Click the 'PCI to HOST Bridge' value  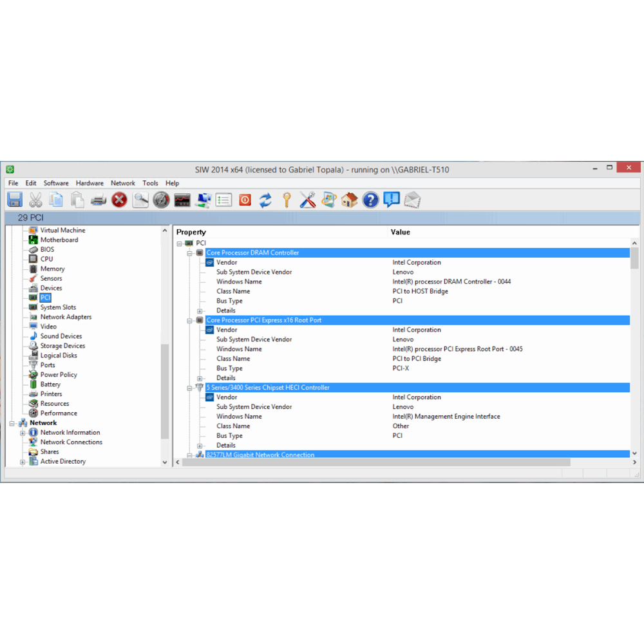click(x=420, y=291)
